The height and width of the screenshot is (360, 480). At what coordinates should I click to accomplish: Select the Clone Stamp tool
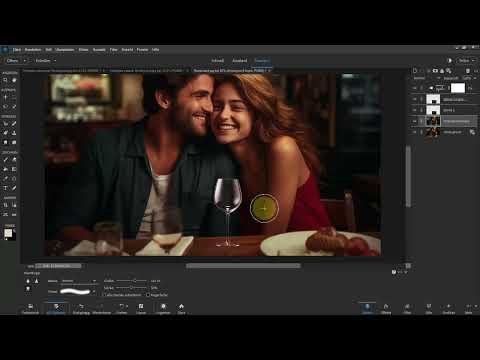point(14,133)
